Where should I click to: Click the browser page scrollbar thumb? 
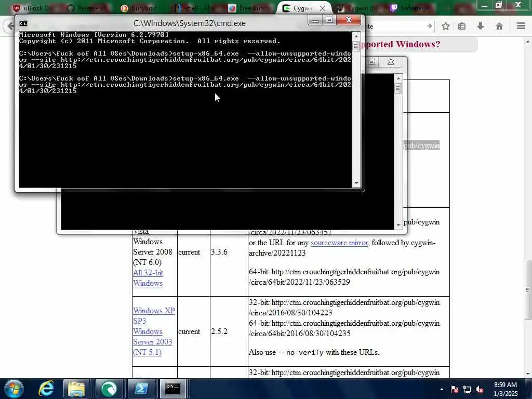tap(528, 290)
